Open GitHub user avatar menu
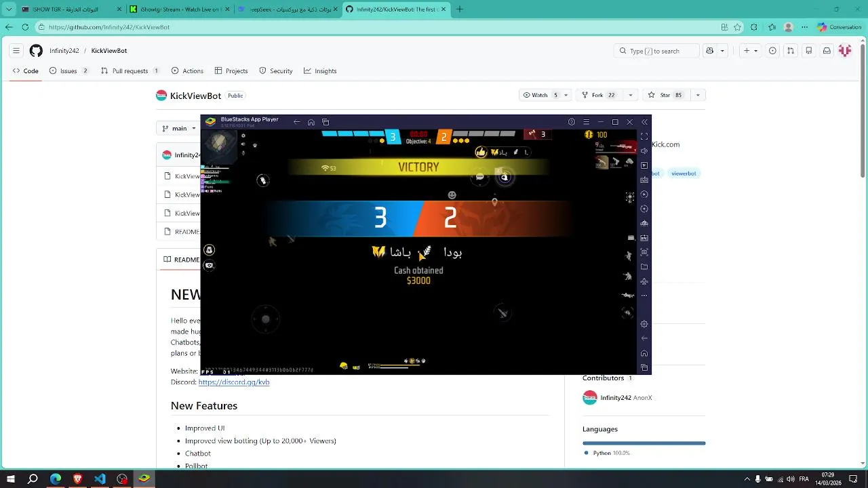 click(x=845, y=51)
